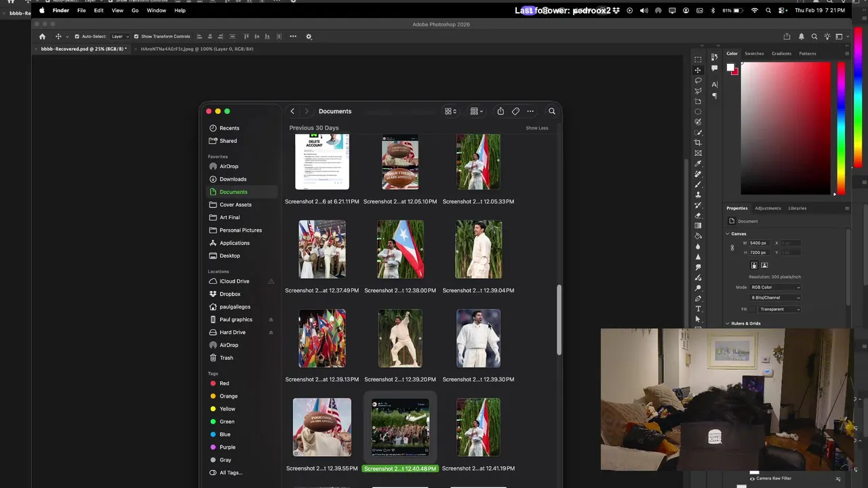This screenshot has width=868, height=488.
Task: Select the Pen tool in Photoshop
Action: (698, 298)
